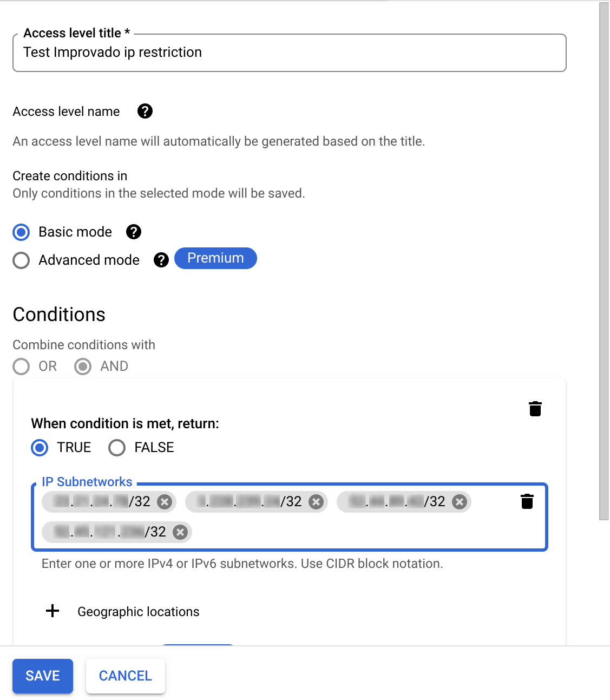The image size is (610, 700).
Task: Select Advanced mode
Action: 21,260
